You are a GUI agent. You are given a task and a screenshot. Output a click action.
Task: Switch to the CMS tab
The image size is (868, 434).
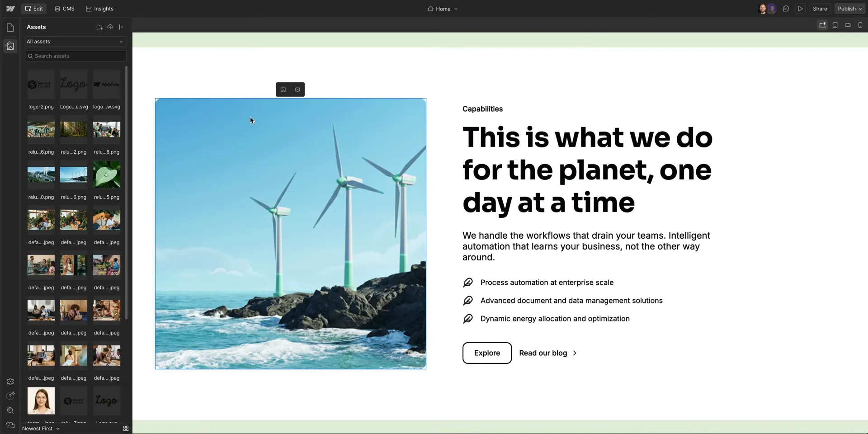coord(65,9)
